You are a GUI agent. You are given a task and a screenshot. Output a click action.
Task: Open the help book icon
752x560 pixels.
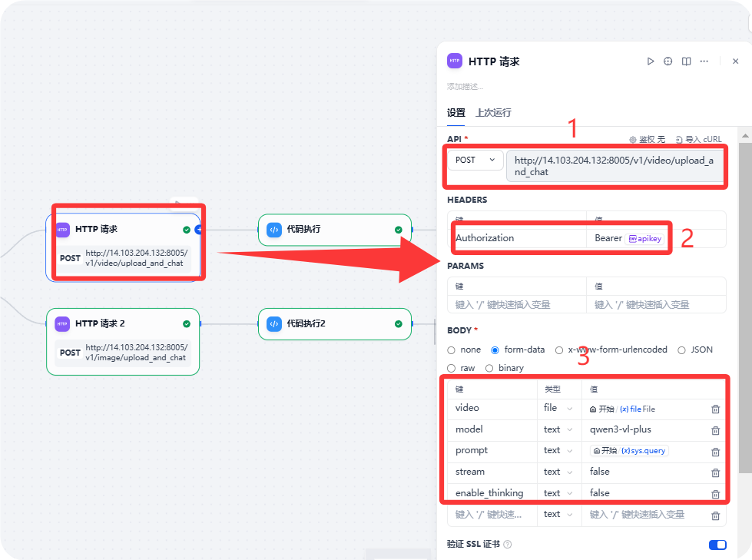(x=686, y=61)
